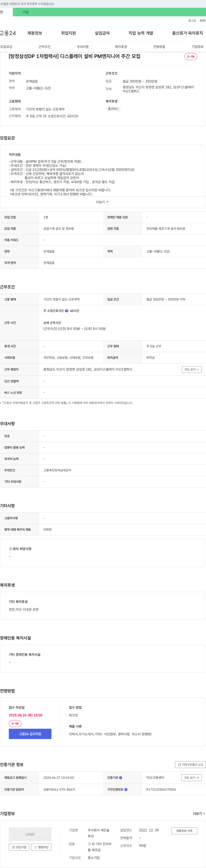Open 채용정보 이력 button
Viewport: 206px width, 868px height.
click(184, 831)
